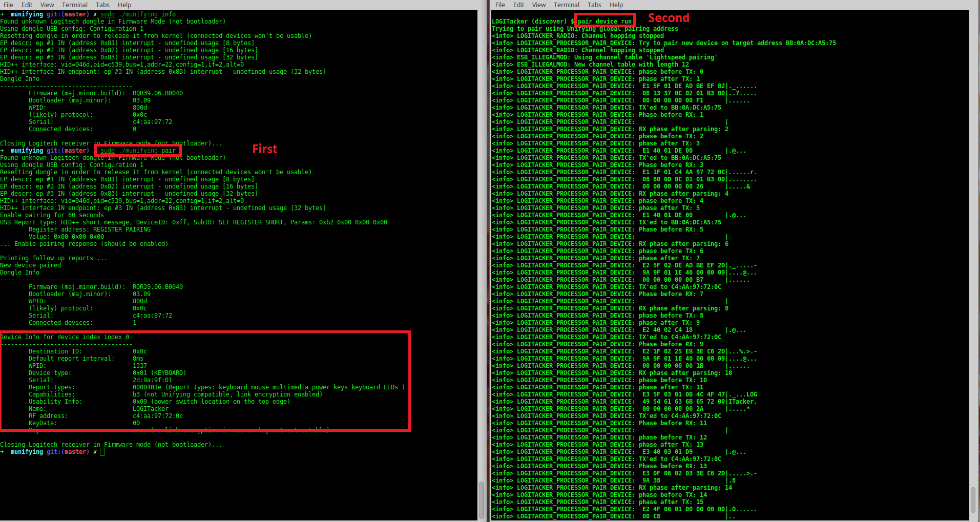This screenshot has height=522, width=980.
Task: Click 'phase before TX: 0' line
Action: coord(597,72)
